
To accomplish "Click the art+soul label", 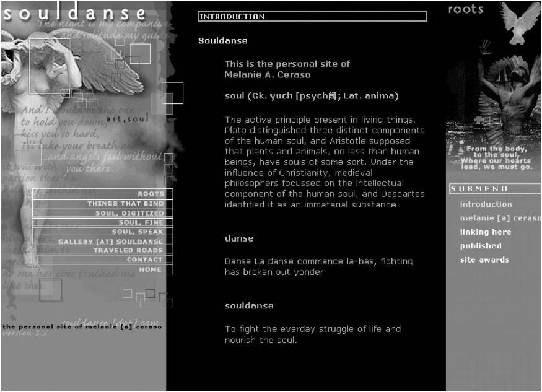I will (127, 118).
